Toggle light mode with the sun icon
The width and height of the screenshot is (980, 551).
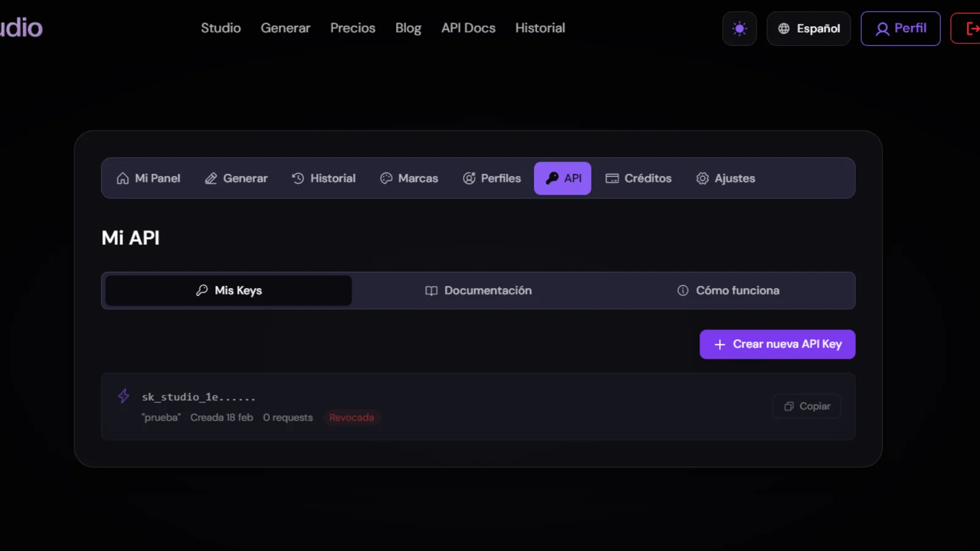coord(739,28)
